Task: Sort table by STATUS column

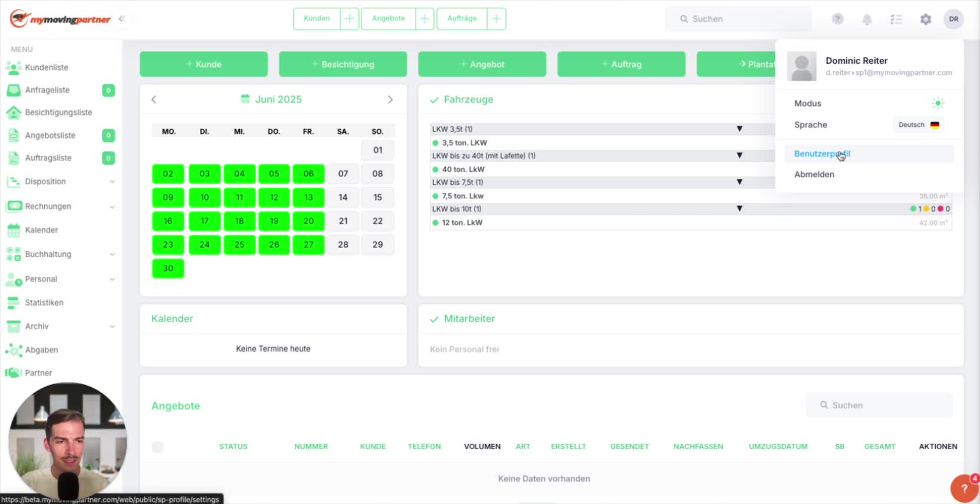Action: pyautogui.click(x=234, y=447)
